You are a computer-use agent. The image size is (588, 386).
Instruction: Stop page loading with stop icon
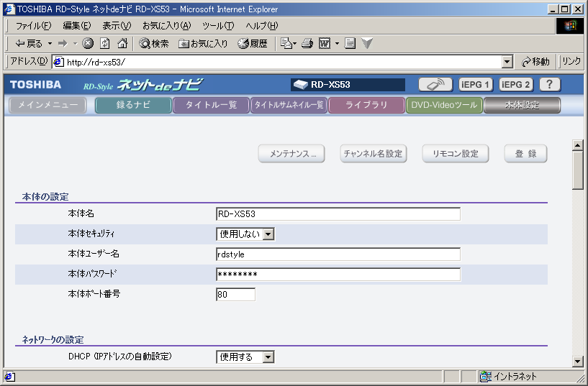click(x=88, y=44)
